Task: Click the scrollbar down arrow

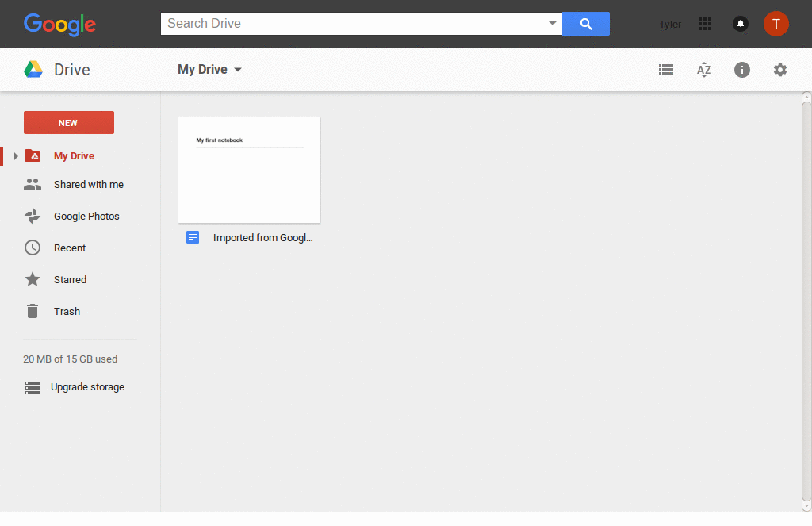Action: [806, 506]
